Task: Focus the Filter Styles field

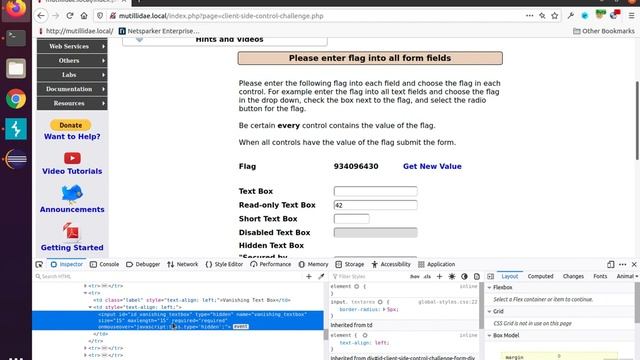Action: tap(369, 276)
